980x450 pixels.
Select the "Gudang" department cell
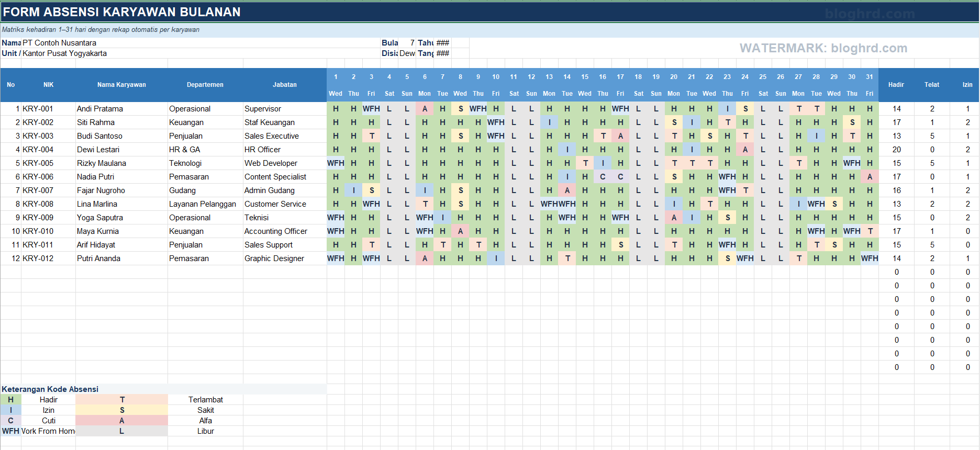pyautogui.click(x=205, y=190)
